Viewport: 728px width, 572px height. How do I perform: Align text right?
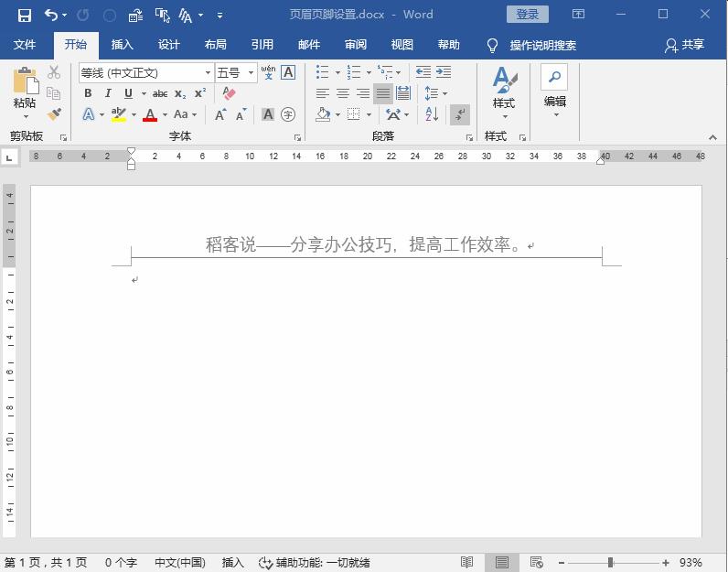coord(362,93)
